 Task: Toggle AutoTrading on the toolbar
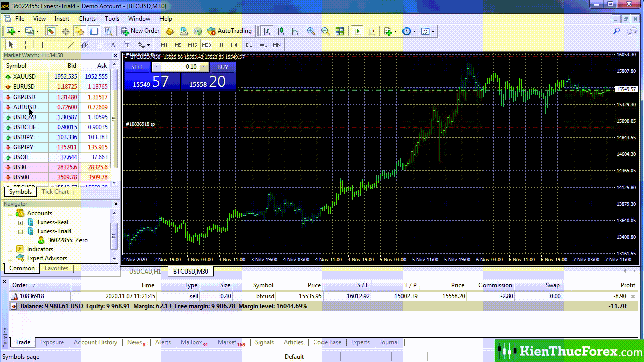coord(229,31)
